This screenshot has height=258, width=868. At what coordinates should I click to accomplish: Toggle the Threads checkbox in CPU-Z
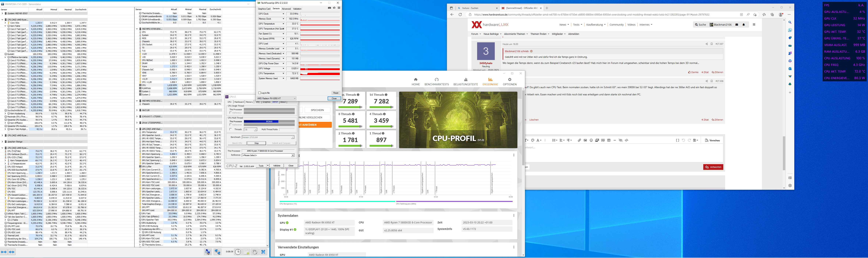pyautogui.click(x=231, y=129)
